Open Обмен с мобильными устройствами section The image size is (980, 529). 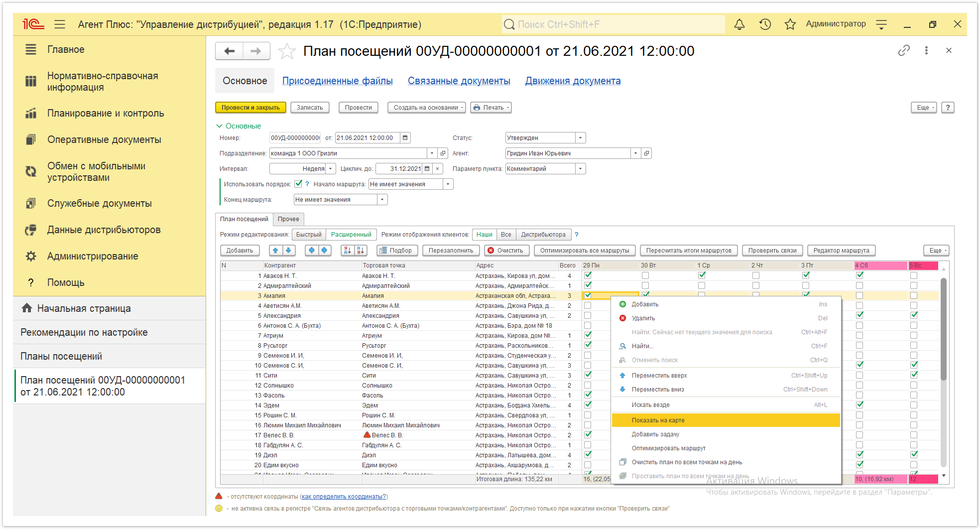(x=96, y=172)
